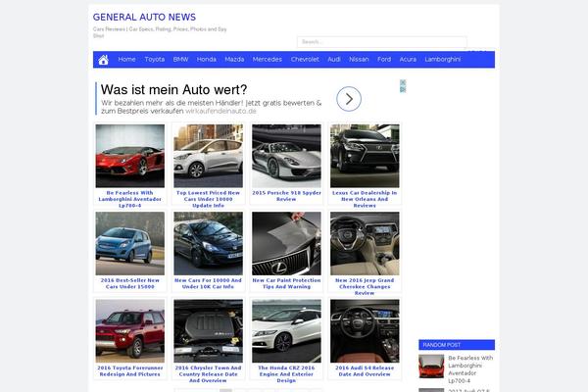Click the home icon in navigation bar

103,60
